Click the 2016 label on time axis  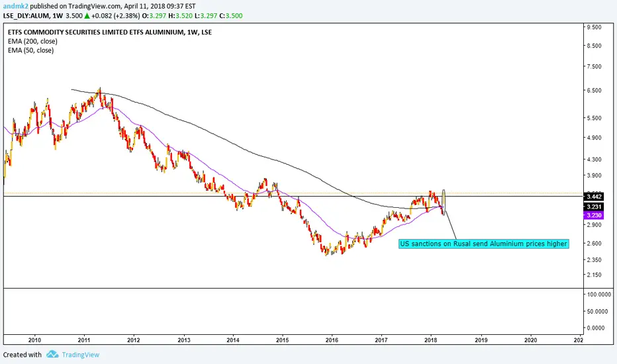(332, 340)
